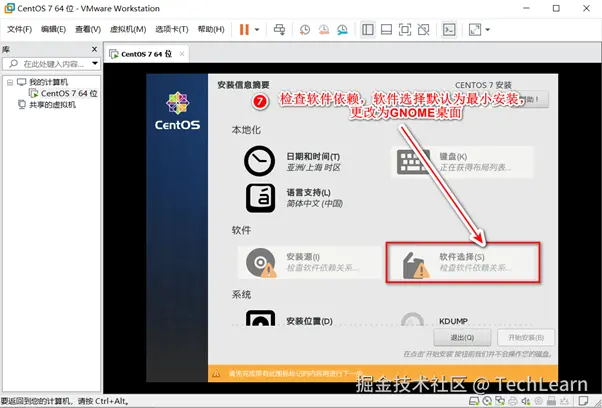Open 键盘(K) keyboard setting
The image size is (602, 408).
tap(463, 162)
